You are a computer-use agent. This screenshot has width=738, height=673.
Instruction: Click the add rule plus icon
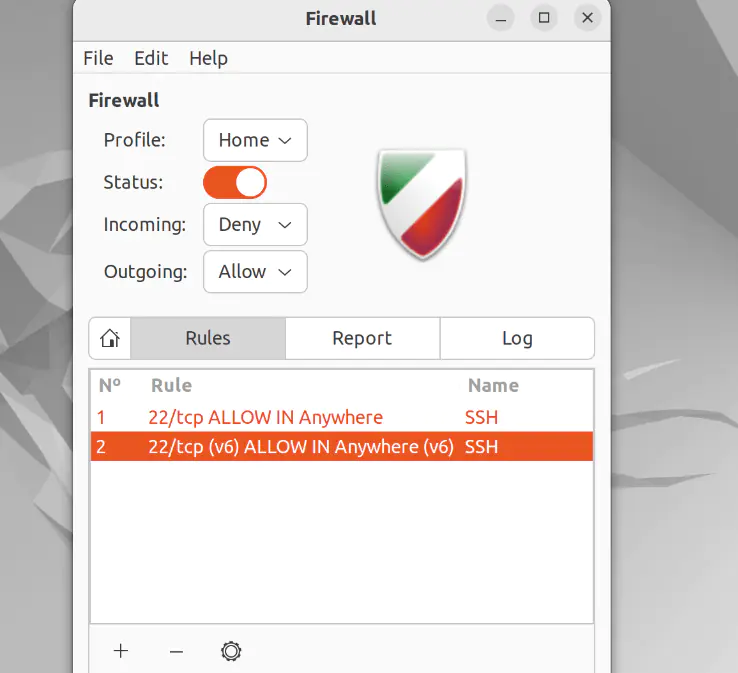click(121, 651)
